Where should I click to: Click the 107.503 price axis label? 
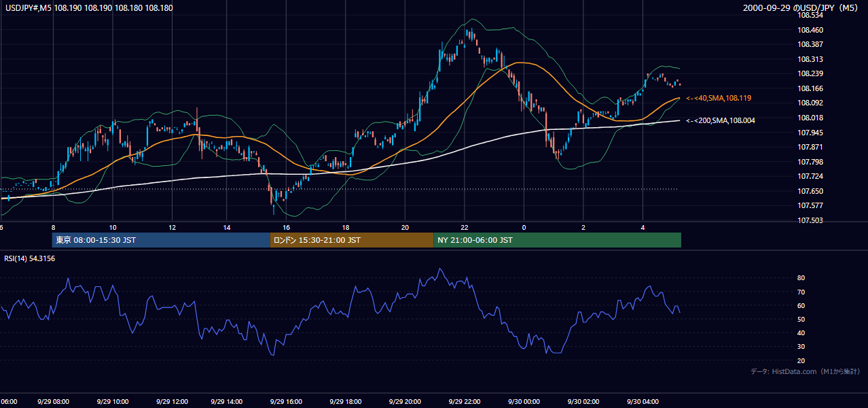[810, 220]
